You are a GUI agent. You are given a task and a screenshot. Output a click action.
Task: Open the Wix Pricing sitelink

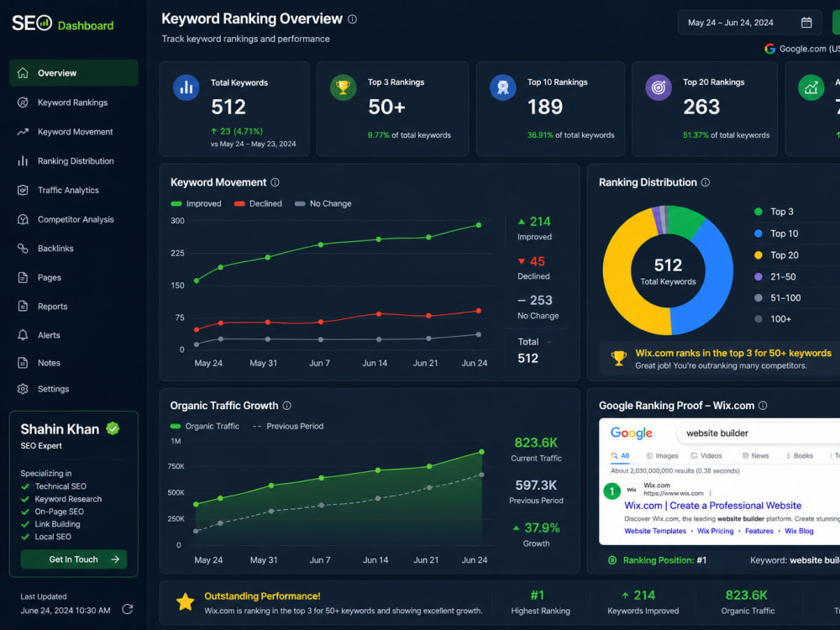click(x=715, y=531)
